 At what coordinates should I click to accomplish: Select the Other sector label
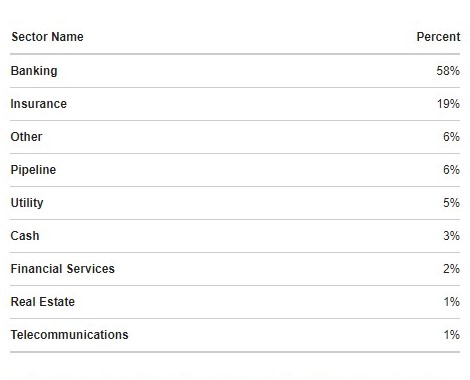click(26, 137)
